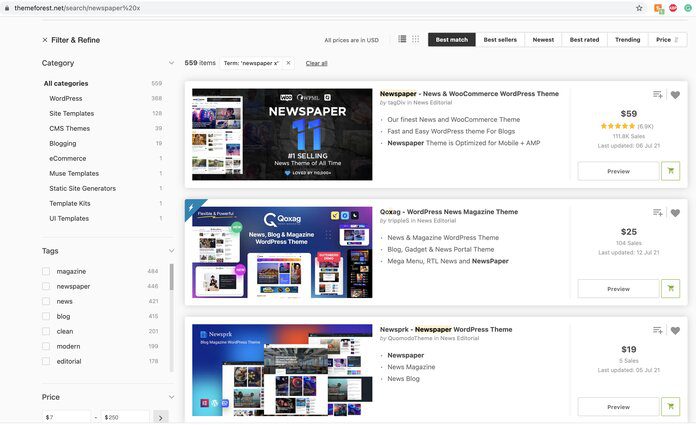The height and width of the screenshot is (425, 696).
Task: Open Newspaper - News & WooCommerce theme title
Action: coord(469,94)
